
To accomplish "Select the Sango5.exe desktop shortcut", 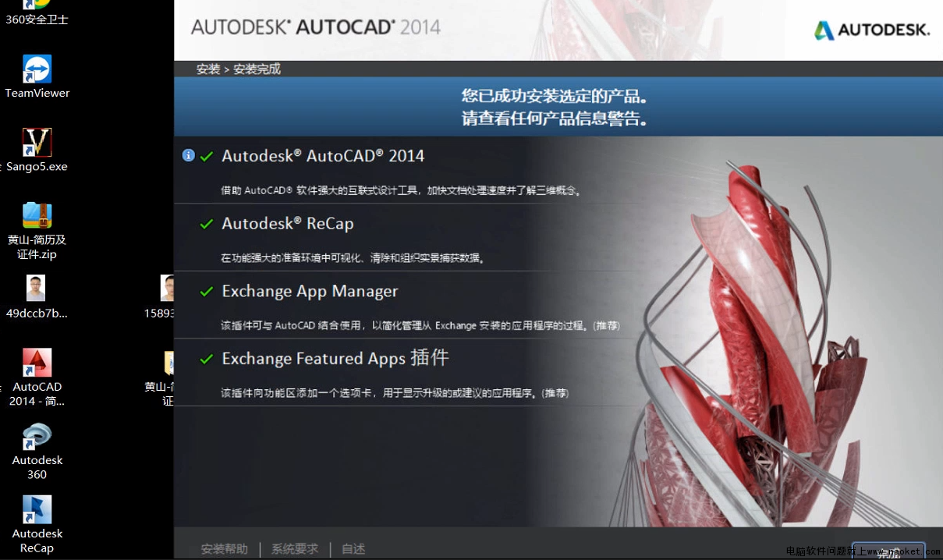I will click(37, 151).
